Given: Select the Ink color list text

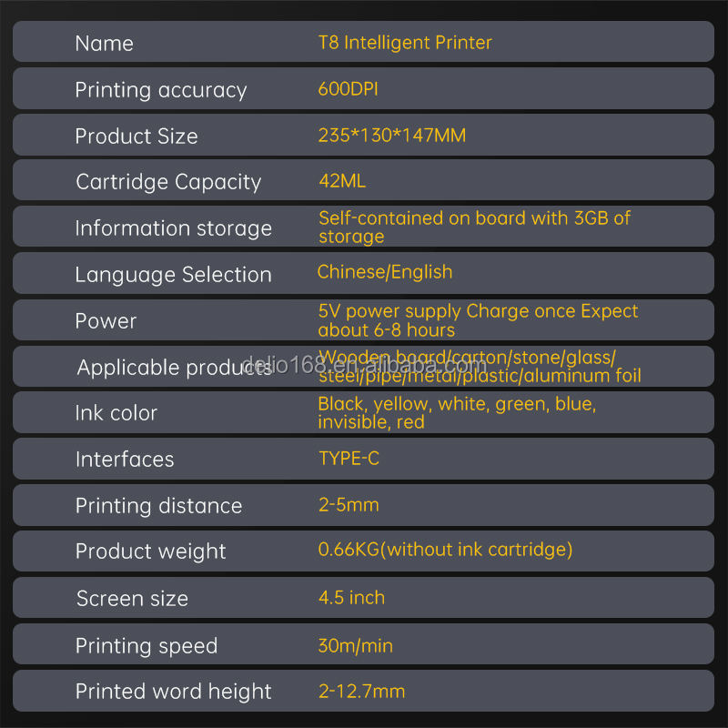Looking at the screenshot, I should [457, 412].
